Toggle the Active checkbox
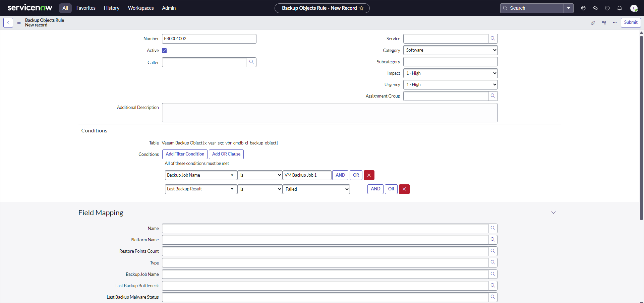This screenshot has height=303, width=644. 164,51
